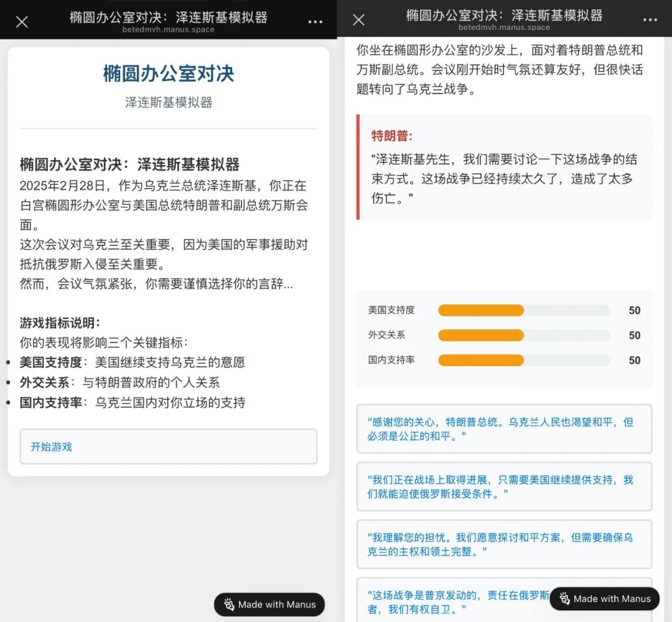
Task: Click the 国内支持率 progress bar
Action: [x=523, y=360]
